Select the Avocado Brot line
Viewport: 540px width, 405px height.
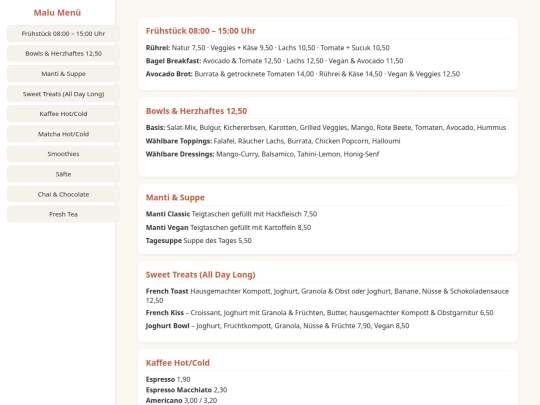click(303, 74)
